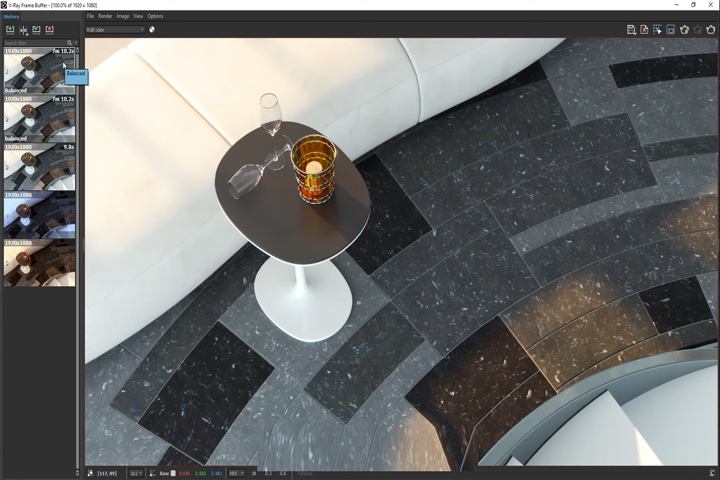Load the selected history image into VFB

tap(36, 30)
